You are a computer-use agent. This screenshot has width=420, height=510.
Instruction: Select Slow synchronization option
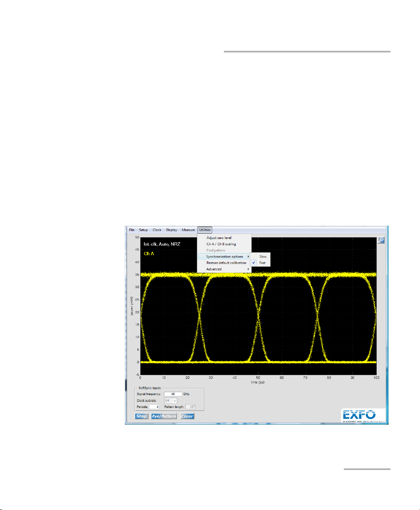click(261, 256)
